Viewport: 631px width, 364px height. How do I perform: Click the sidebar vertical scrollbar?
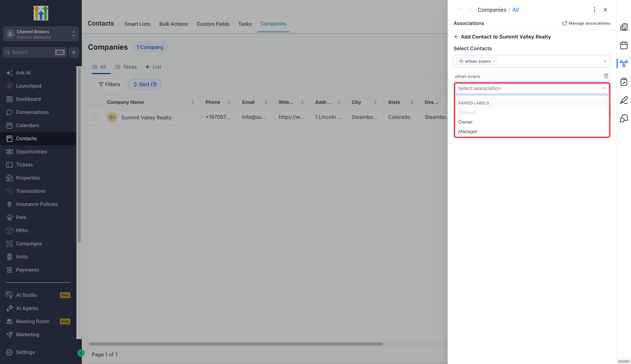pyautogui.click(x=79, y=154)
